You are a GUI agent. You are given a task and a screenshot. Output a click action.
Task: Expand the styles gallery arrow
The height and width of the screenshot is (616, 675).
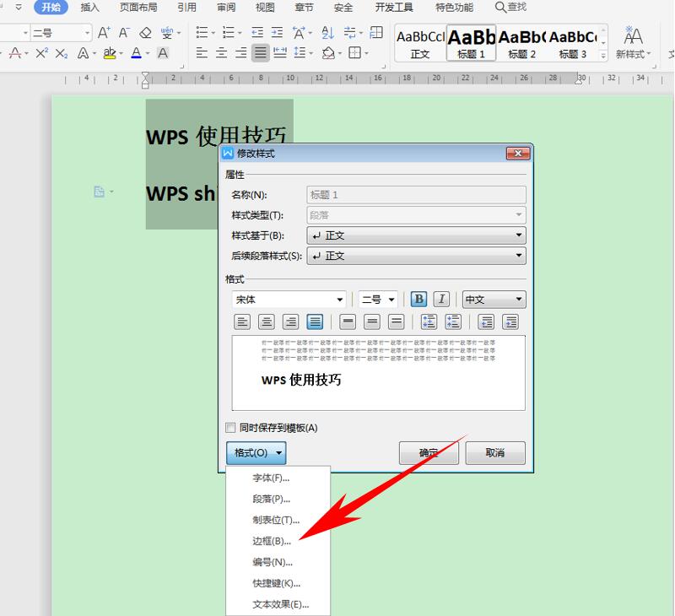pyautogui.click(x=603, y=56)
